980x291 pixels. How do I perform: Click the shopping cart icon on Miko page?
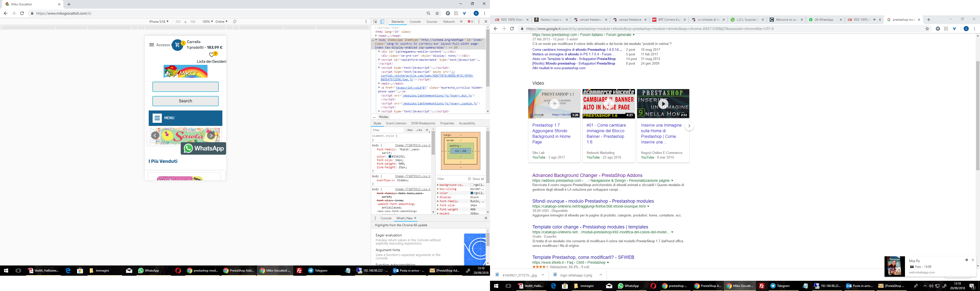(177, 45)
